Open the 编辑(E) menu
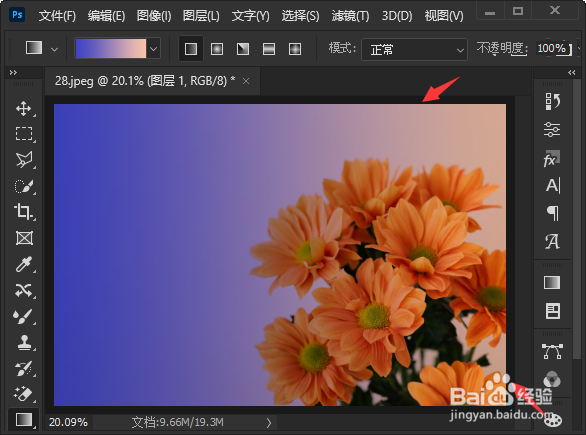586x435 pixels. [x=107, y=16]
